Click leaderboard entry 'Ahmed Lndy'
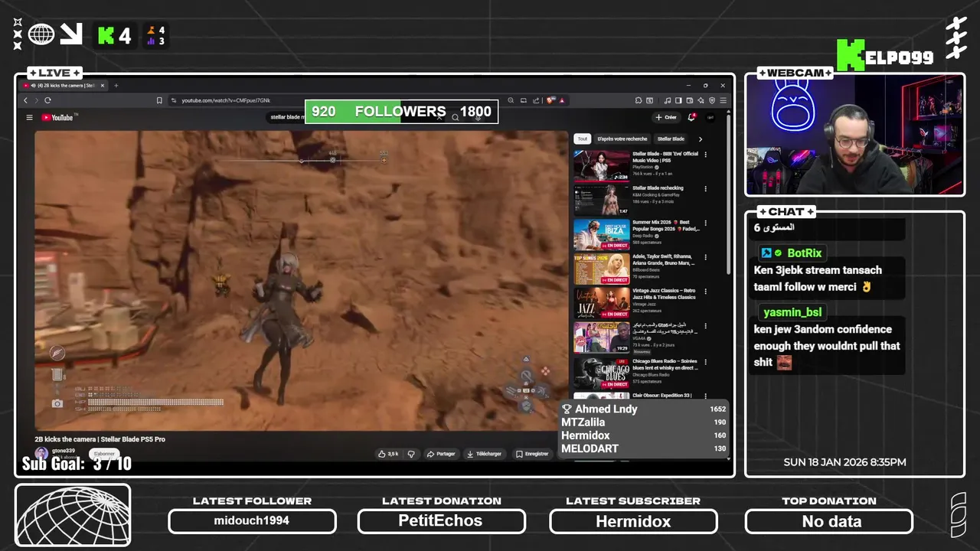Screen dimensions: 980x551 click(x=606, y=409)
